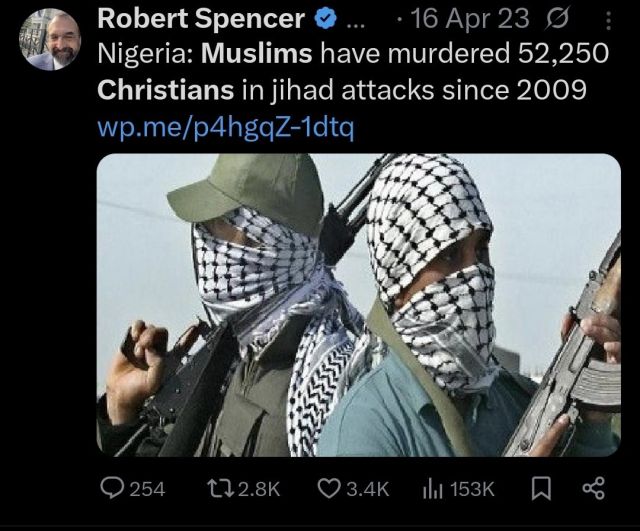Open the wp.me/p4hgqZ-1dtq link
Viewport: 640px width, 531px height.
tap(225, 127)
